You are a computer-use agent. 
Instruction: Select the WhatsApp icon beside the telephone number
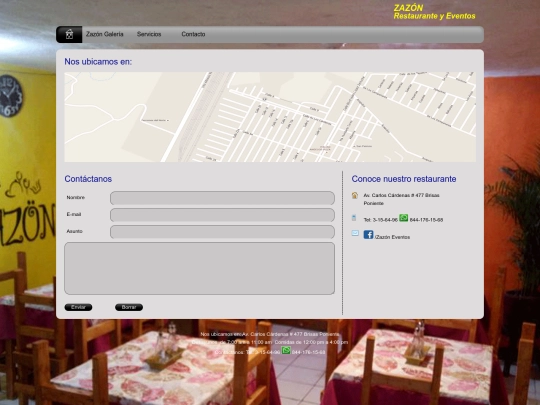point(404,218)
